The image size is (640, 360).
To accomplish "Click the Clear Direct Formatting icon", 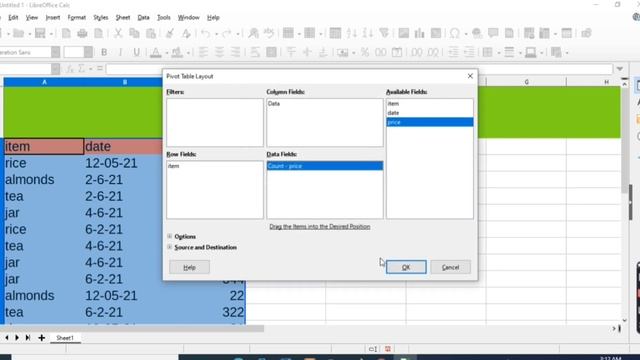I will pyautogui.click(x=186, y=33).
